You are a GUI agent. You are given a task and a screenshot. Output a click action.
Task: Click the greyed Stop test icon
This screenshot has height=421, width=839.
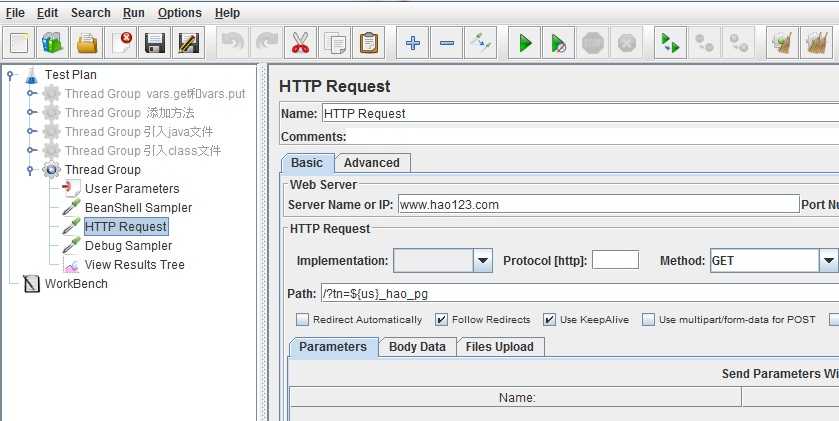click(x=592, y=43)
